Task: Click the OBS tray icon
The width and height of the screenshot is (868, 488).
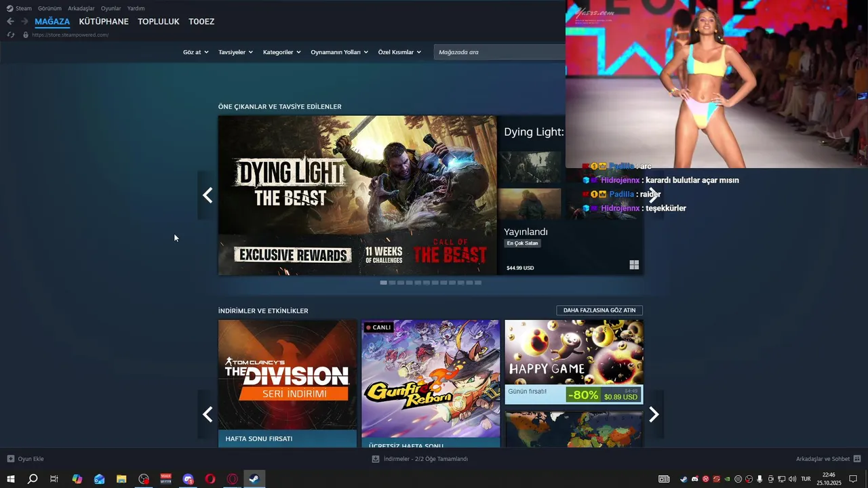Action: click(749, 479)
